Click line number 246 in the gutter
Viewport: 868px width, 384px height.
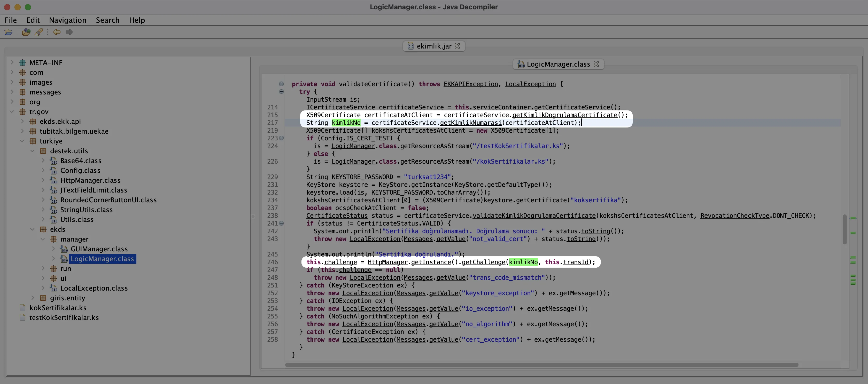pyautogui.click(x=272, y=262)
